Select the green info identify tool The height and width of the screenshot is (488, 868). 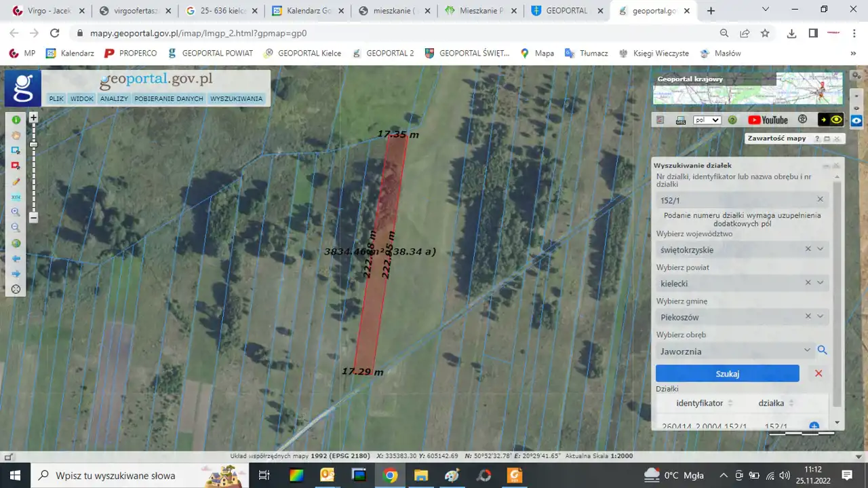point(16,119)
